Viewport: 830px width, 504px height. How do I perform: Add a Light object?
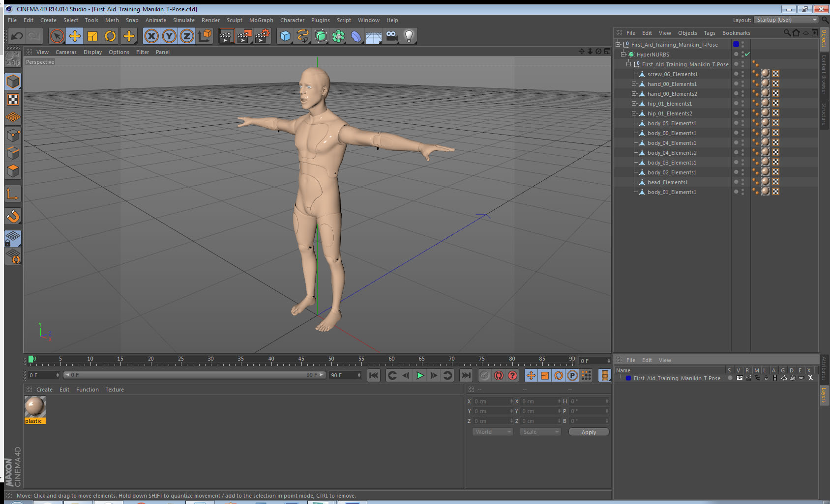tap(409, 36)
